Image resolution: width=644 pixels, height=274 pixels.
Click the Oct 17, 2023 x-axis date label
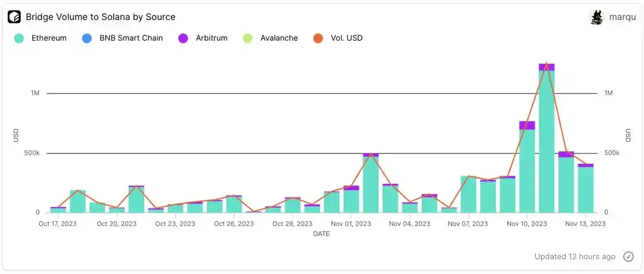(x=59, y=223)
